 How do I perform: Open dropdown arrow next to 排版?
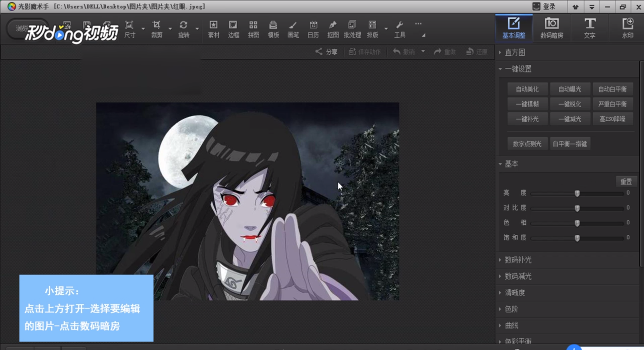click(x=386, y=29)
